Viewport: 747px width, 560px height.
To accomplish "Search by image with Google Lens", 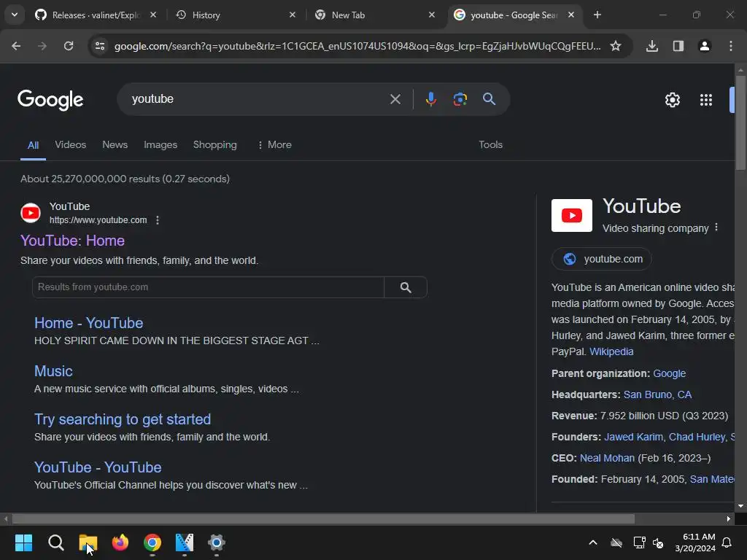I will (x=460, y=99).
